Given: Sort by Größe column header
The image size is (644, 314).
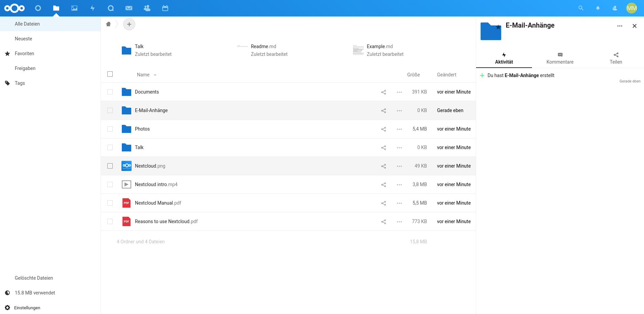Looking at the screenshot, I should tap(413, 75).
